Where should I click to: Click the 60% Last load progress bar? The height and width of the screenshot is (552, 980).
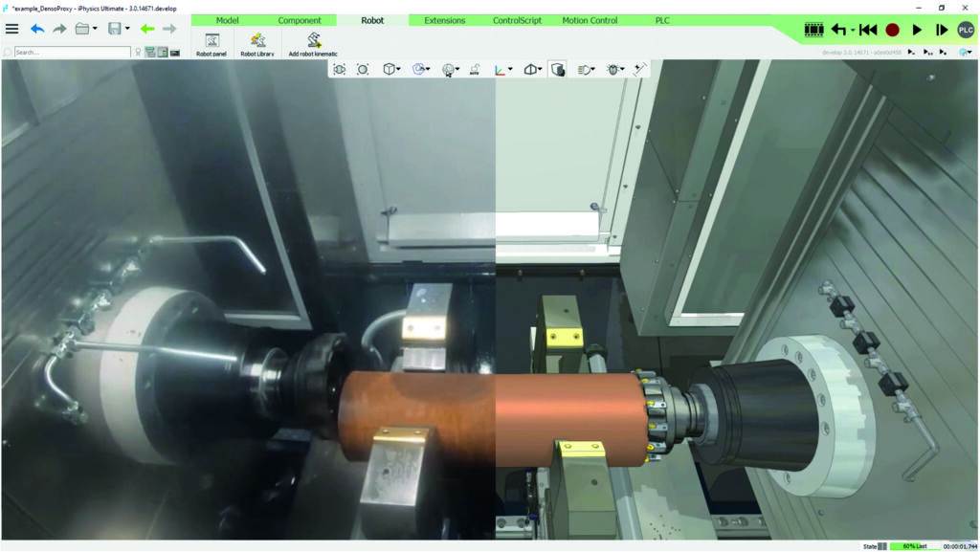pyautogui.click(x=913, y=546)
